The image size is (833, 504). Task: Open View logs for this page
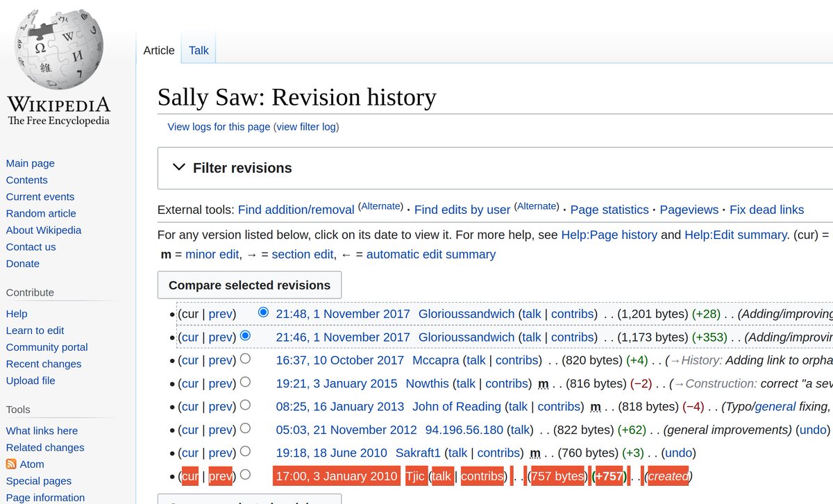click(x=219, y=127)
